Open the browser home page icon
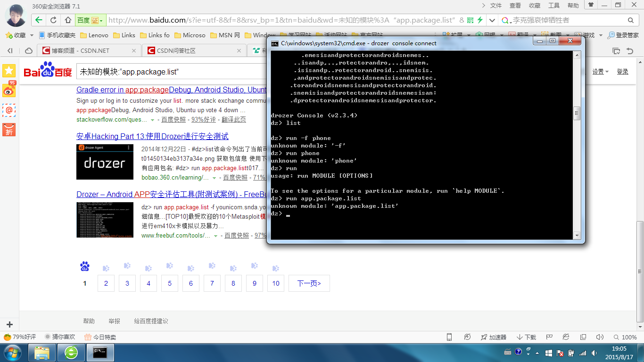This screenshot has height=362, width=644. (x=68, y=20)
